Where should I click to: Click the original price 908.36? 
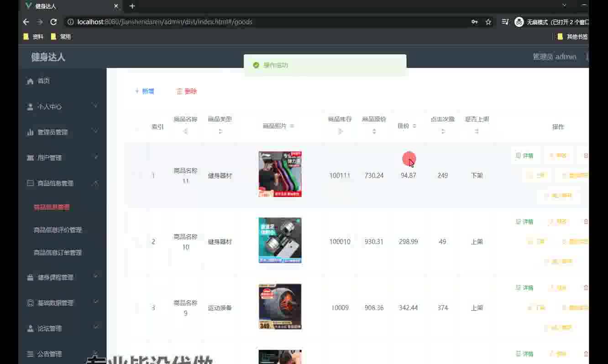374,308
